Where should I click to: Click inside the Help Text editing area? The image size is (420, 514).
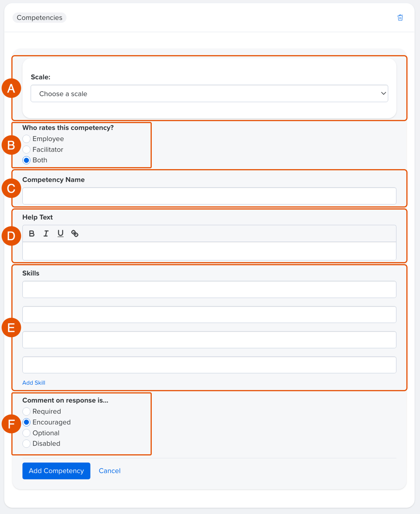pyautogui.click(x=209, y=251)
